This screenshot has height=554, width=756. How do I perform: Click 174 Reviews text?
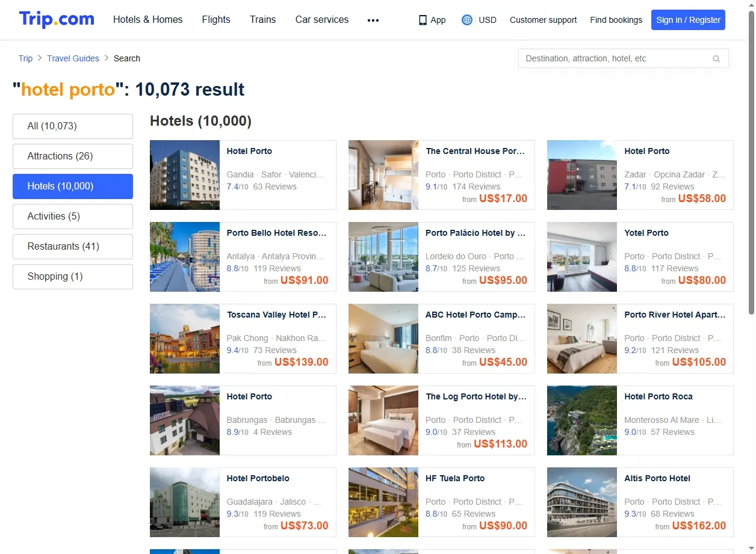coord(476,186)
